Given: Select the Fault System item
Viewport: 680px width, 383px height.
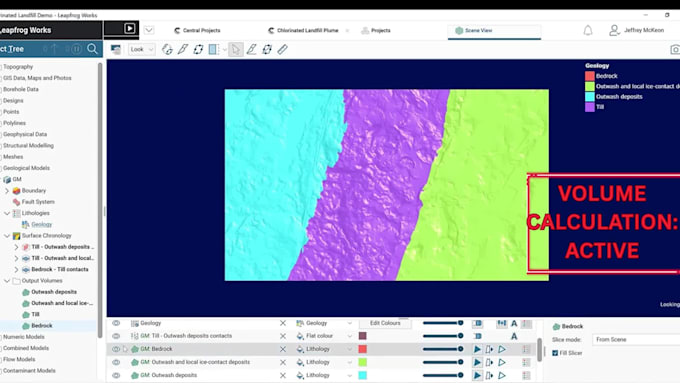Looking at the screenshot, I should coord(38,202).
